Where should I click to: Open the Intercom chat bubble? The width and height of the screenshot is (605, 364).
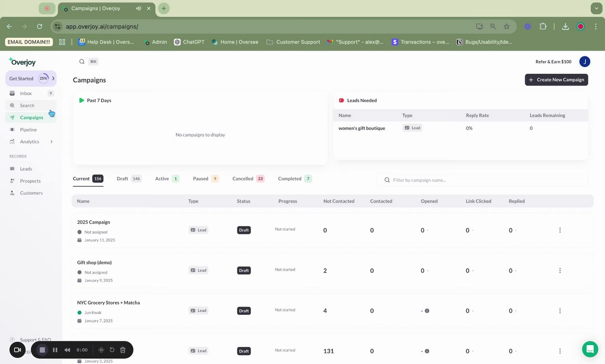(x=590, y=349)
